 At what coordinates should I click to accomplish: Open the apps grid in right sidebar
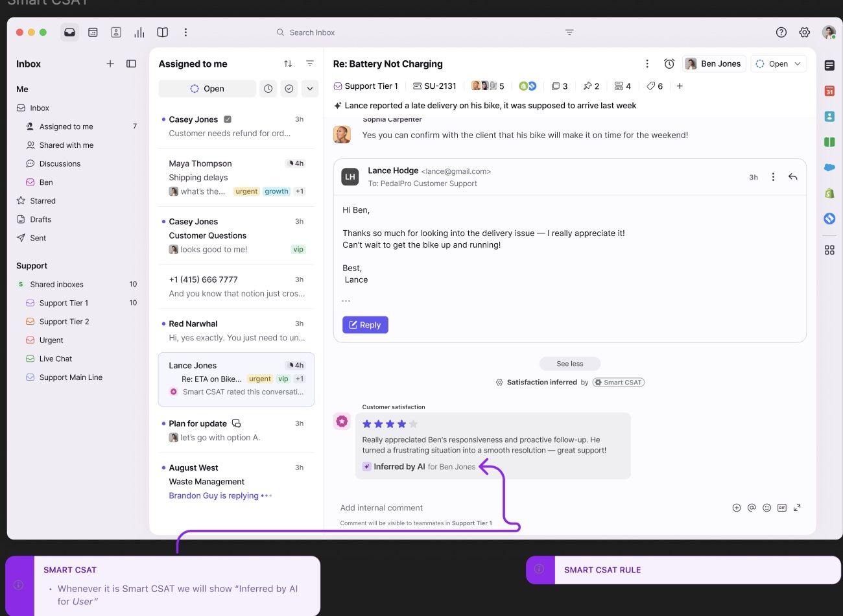click(829, 250)
